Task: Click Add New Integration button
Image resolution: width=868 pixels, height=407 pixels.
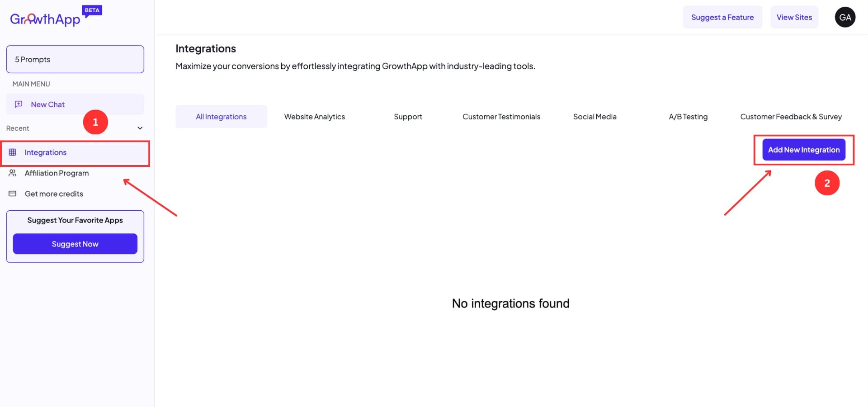Action: 804,150
